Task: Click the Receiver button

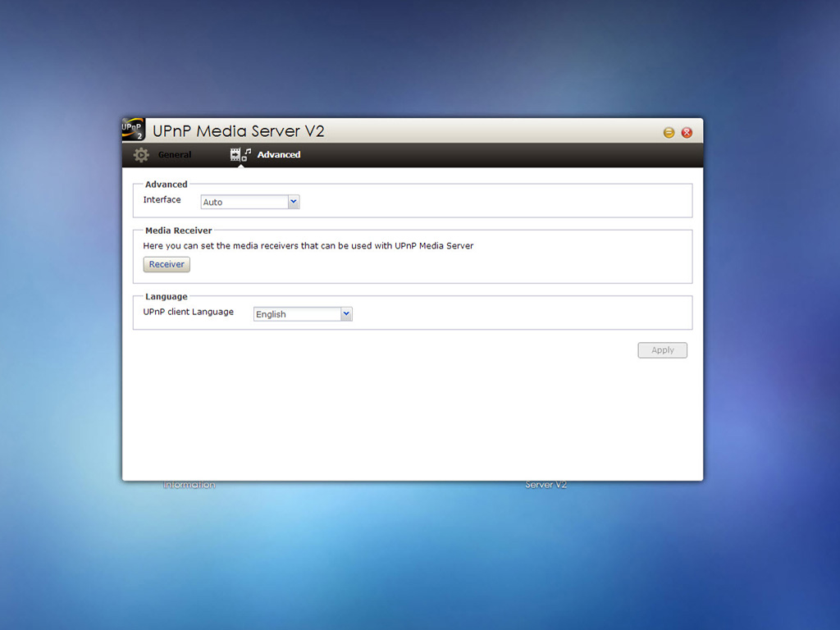Action: point(167,264)
